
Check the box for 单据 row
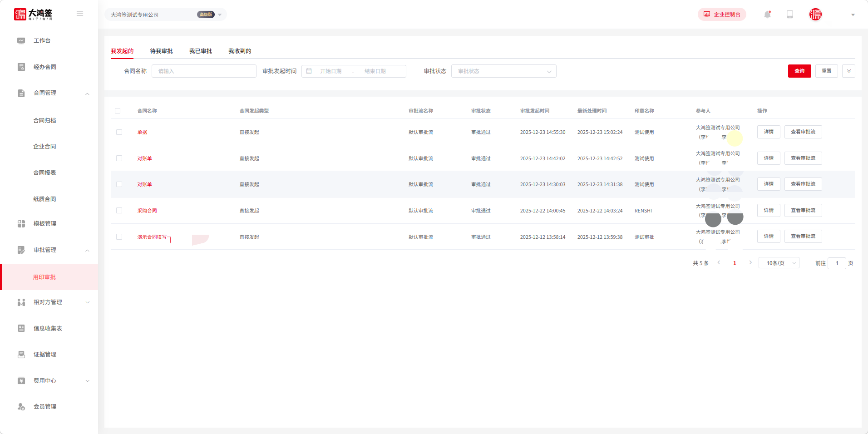point(119,132)
